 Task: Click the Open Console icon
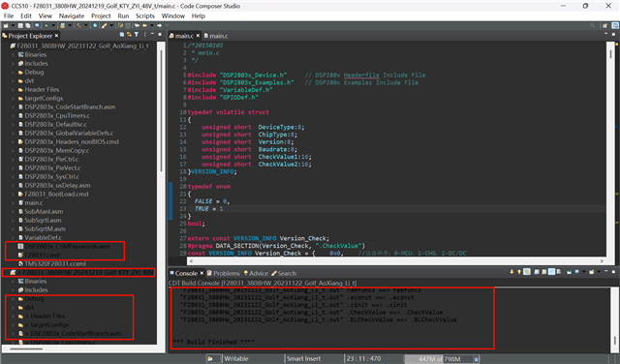(592, 272)
